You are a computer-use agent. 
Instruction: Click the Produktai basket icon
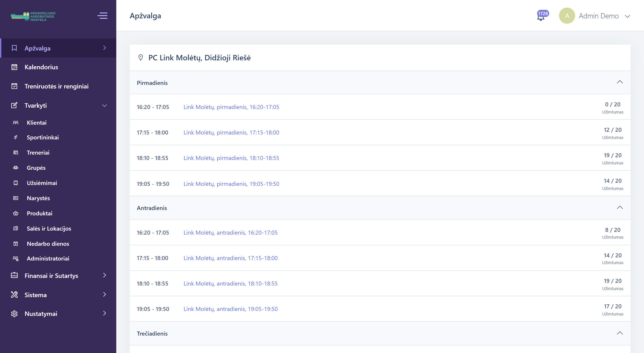tap(15, 213)
